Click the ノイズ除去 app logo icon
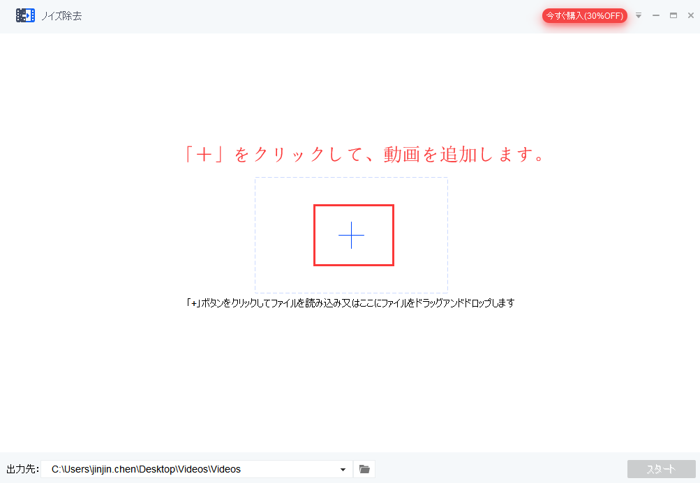Image resolution: width=700 pixels, height=483 pixels. point(25,15)
